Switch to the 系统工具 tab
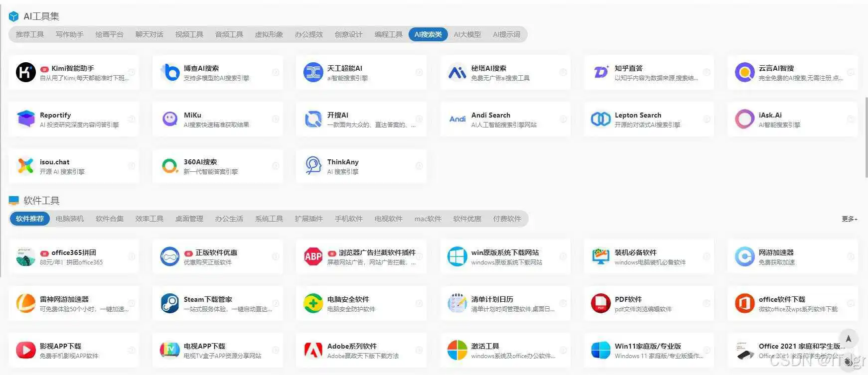 [269, 219]
